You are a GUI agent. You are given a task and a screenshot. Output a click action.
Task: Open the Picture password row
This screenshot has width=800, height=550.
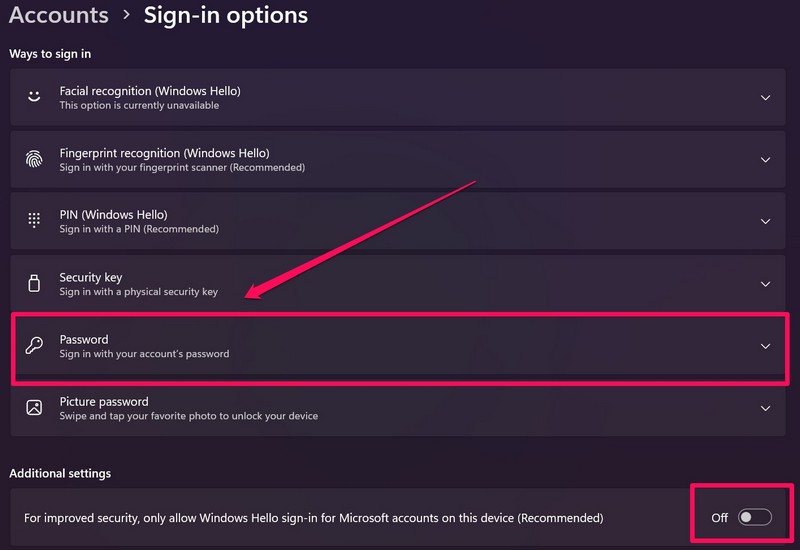tap(400, 408)
